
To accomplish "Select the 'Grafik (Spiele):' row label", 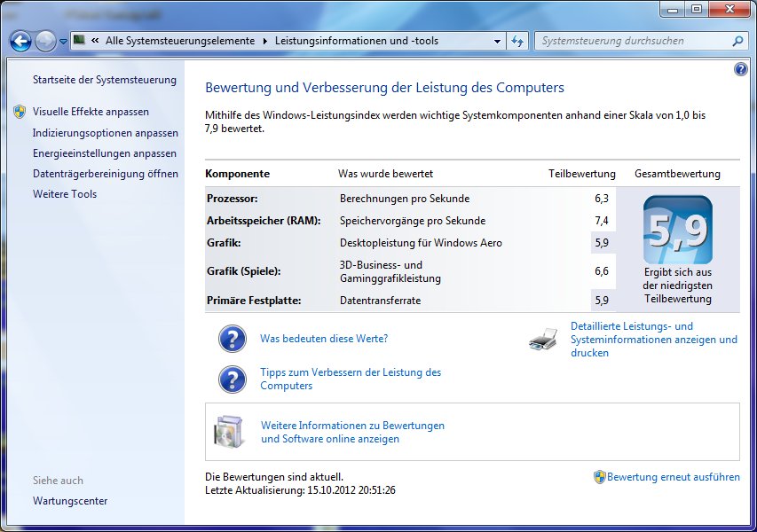I will [244, 271].
